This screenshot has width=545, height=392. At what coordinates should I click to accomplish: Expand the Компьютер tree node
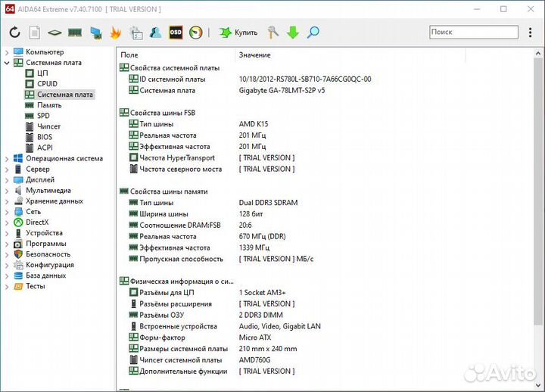click(x=7, y=52)
